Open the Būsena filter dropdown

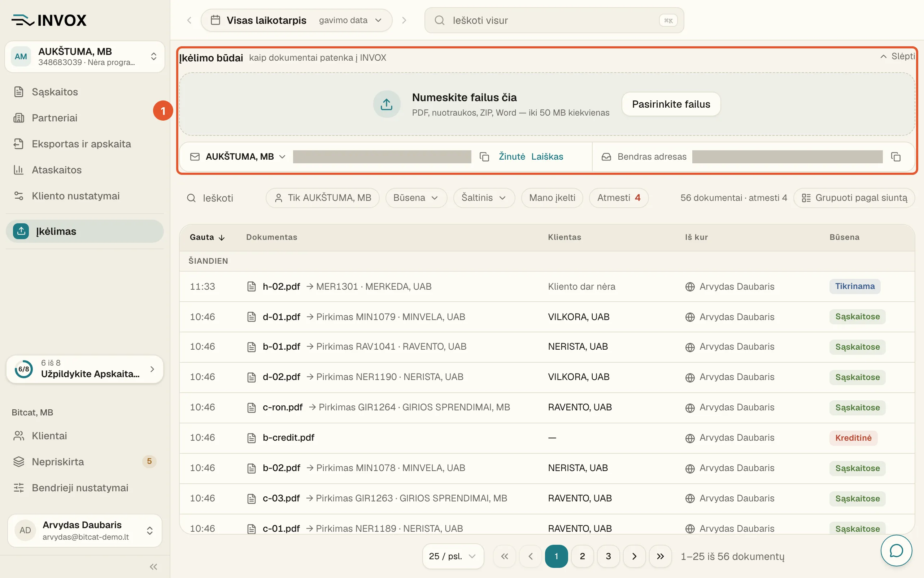pyautogui.click(x=416, y=198)
